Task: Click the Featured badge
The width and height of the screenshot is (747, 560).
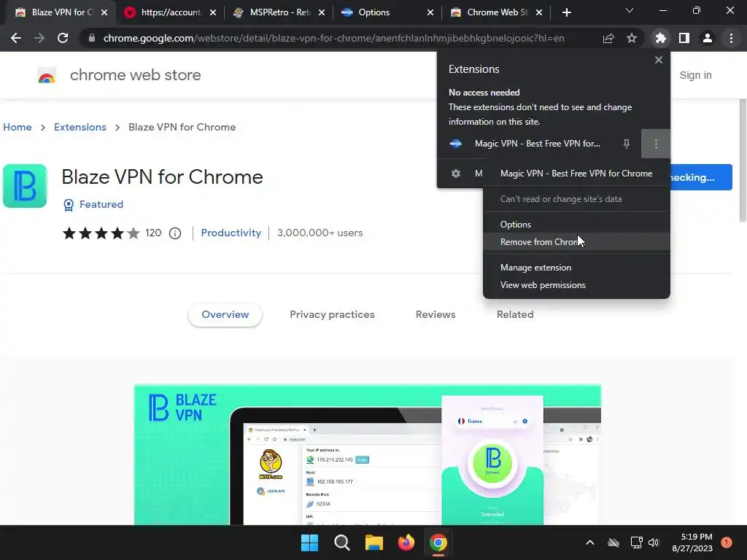Action: pyautogui.click(x=93, y=205)
